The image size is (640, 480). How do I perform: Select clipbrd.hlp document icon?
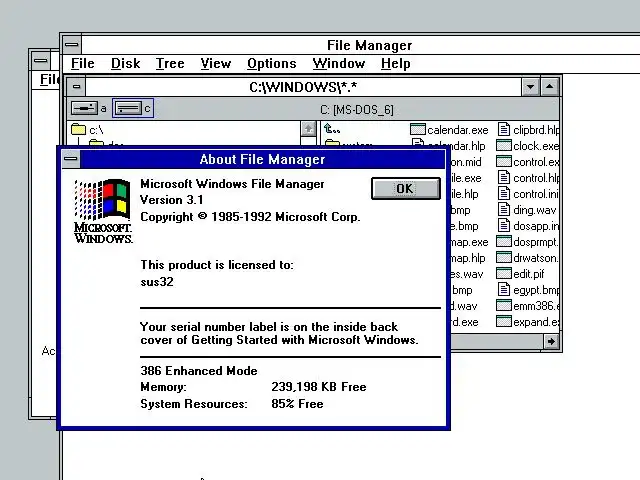504,129
